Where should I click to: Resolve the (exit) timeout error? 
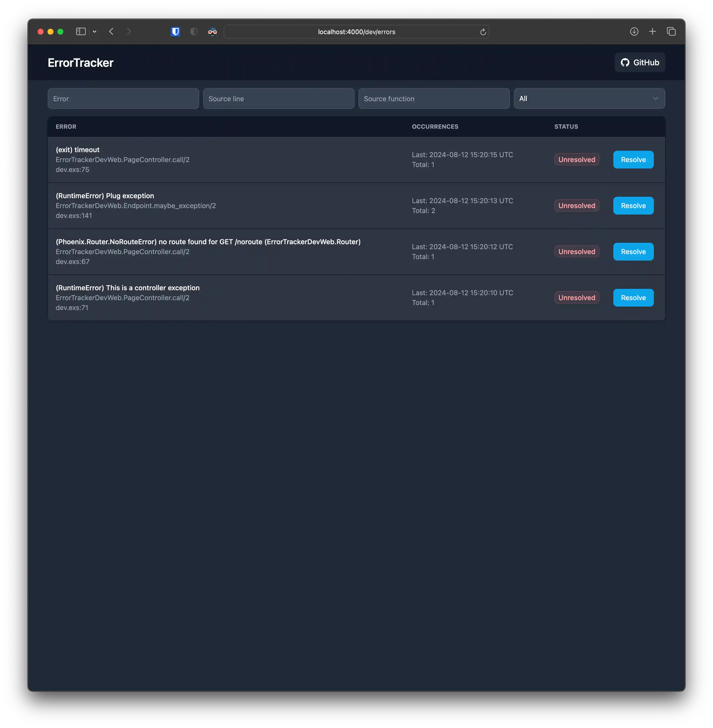(x=633, y=160)
